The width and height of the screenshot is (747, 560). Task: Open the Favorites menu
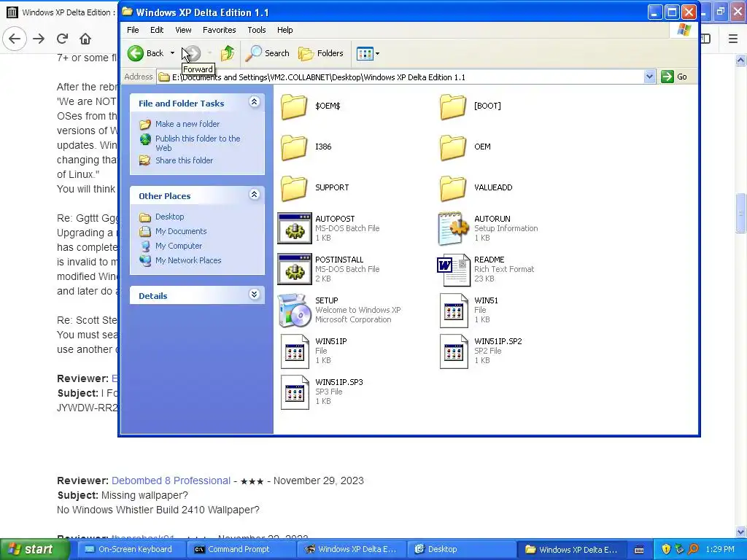[219, 30]
